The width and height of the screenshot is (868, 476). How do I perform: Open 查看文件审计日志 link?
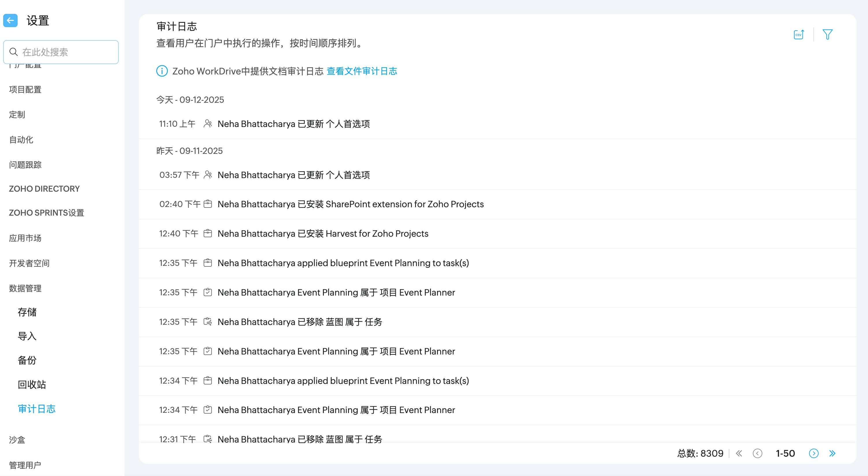tap(362, 71)
